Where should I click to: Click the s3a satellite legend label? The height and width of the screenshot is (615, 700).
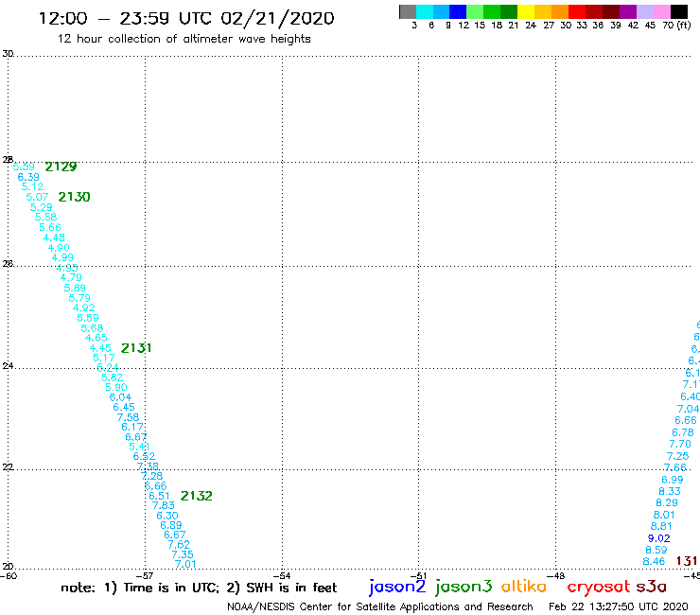(x=652, y=587)
